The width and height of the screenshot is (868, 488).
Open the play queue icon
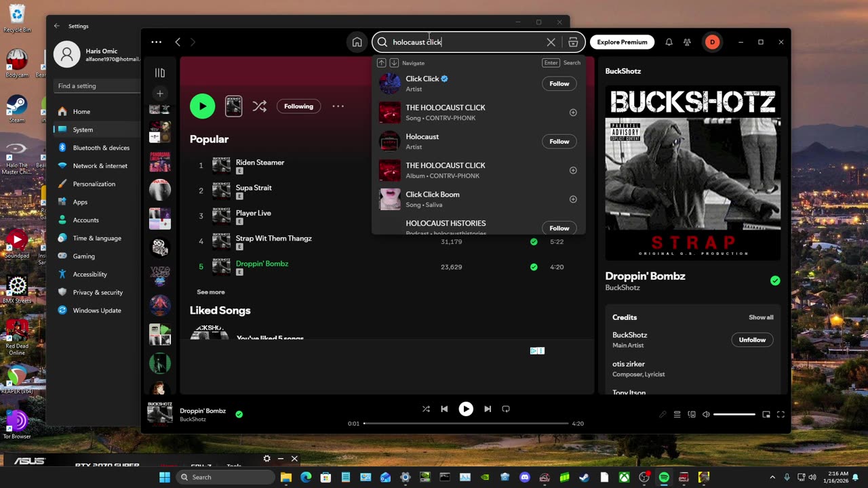point(677,414)
